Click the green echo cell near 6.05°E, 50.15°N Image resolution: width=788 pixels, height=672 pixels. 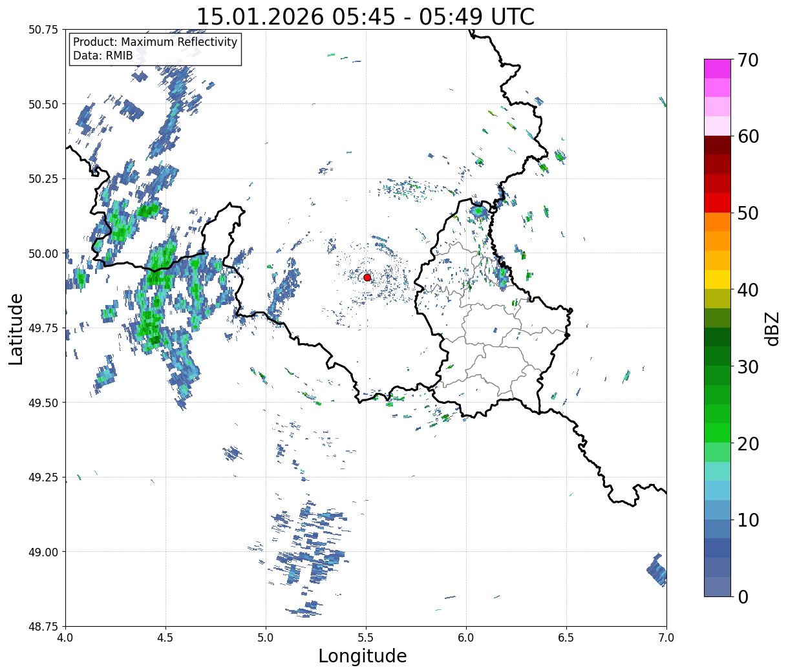tap(478, 211)
